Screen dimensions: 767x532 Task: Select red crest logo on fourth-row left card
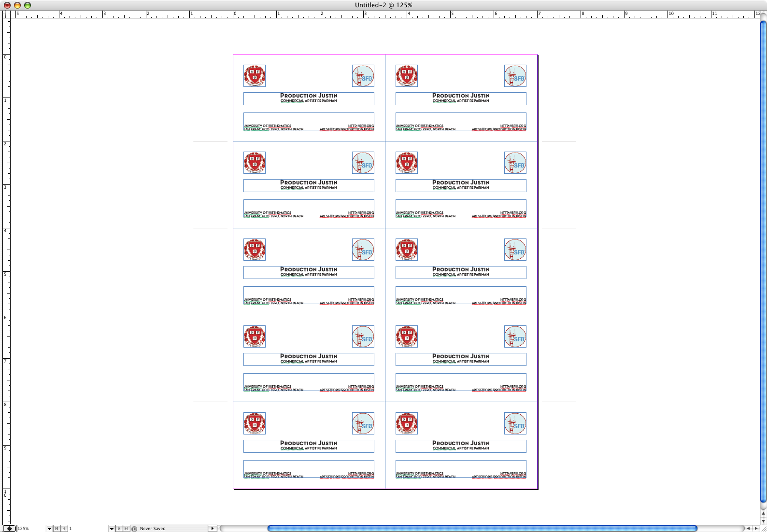(x=255, y=336)
